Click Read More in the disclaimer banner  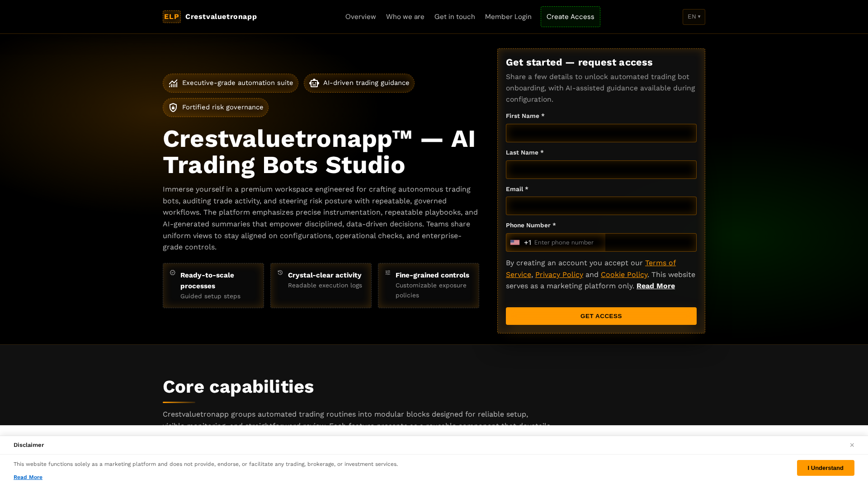tap(28, 477)
